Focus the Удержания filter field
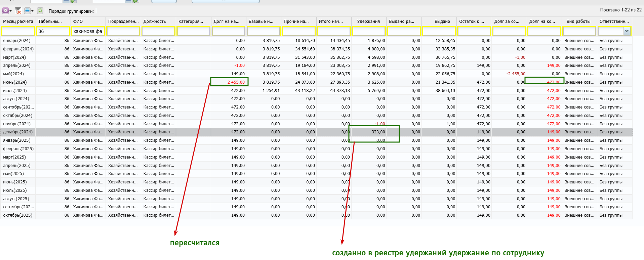 click(369, 31)
